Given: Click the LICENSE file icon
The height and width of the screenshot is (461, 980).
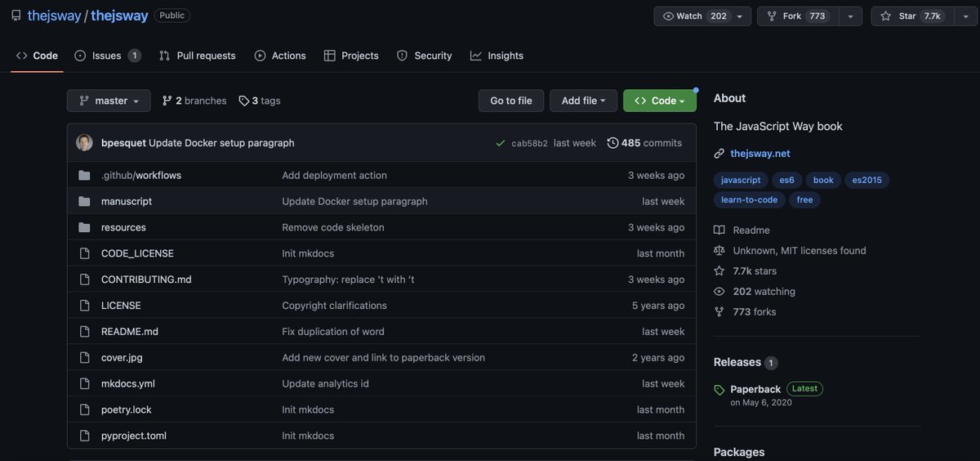Looking at the screenshot, I should tap(84, 306).
